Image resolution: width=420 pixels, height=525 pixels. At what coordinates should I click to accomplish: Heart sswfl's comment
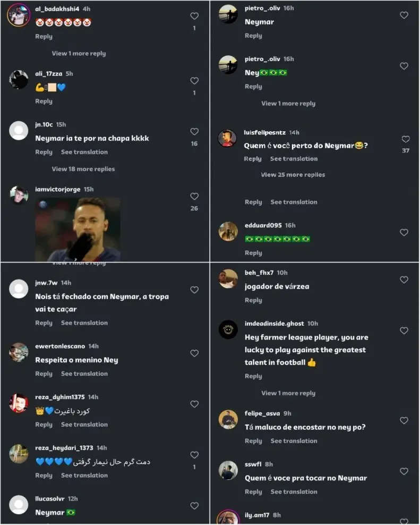coord(404,471)
